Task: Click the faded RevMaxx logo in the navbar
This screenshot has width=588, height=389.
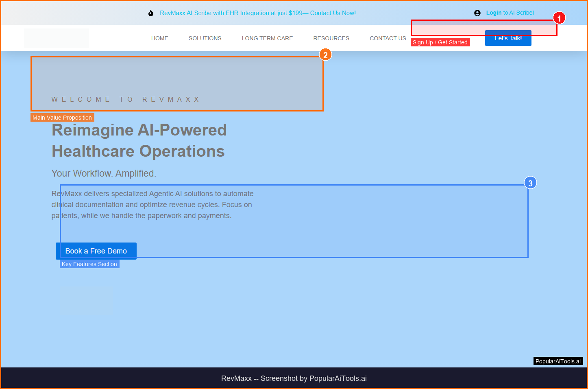Action: [x=56, y=38]
